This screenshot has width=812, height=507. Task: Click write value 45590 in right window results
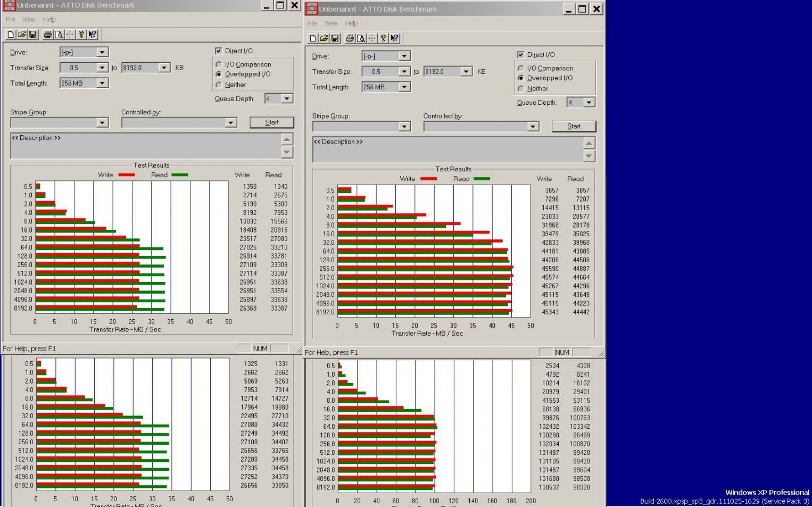pos(550,269)
